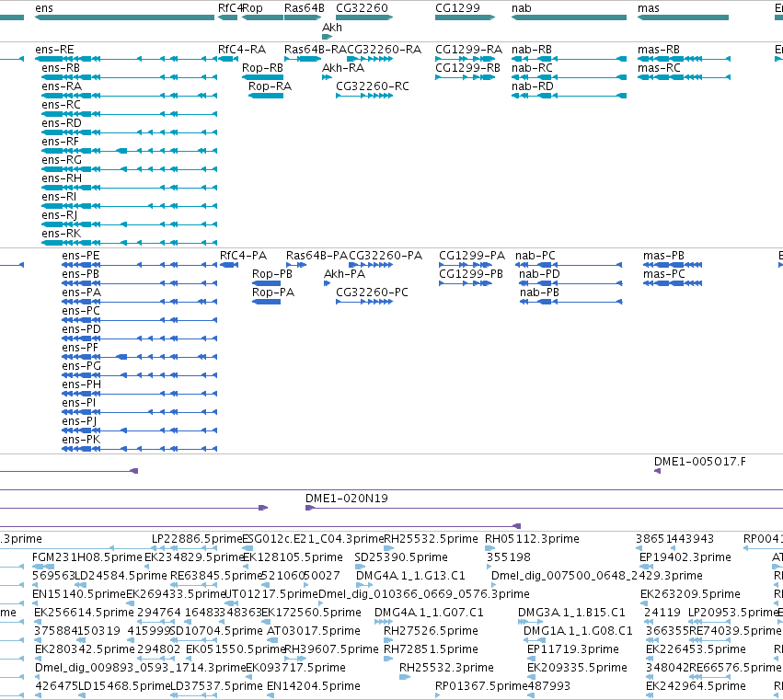Select the ens gene bar

125,17
